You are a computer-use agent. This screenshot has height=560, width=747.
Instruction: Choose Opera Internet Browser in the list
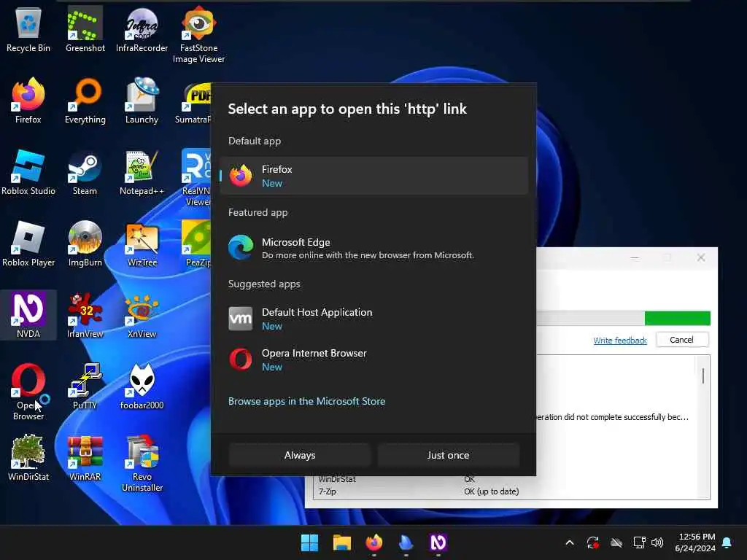374,359
